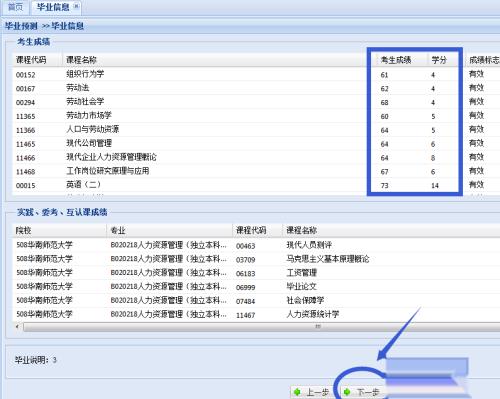Click course code 11468
The height and width of the screenshot is (399, 500).
26,172
